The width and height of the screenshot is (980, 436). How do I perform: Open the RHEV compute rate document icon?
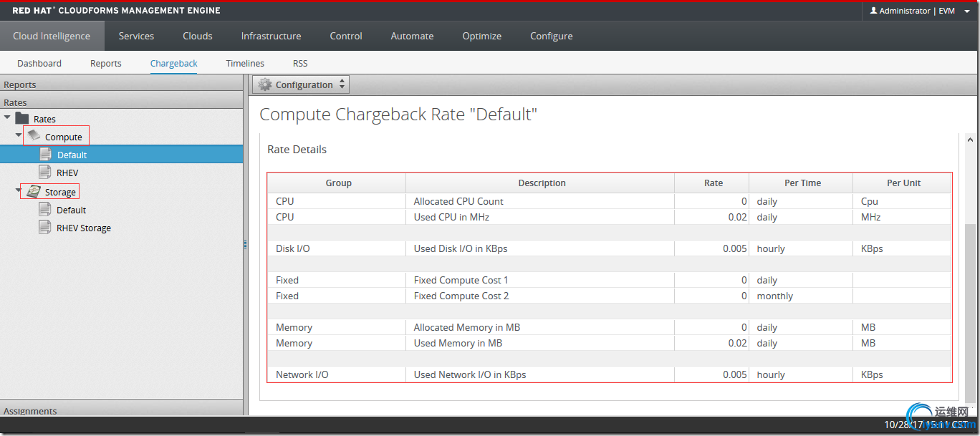46,172
